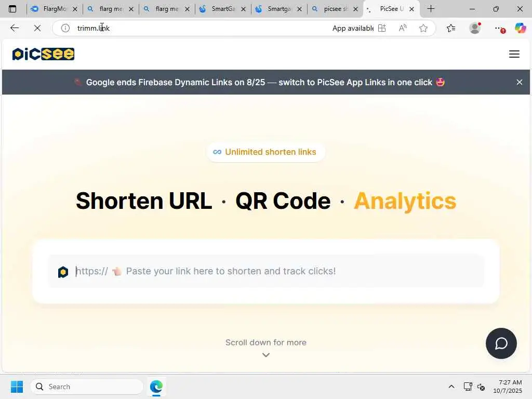This screenshot has height=399, width=532.
Task: Click the Analytics heading text
Action: [x=405, y=201]
